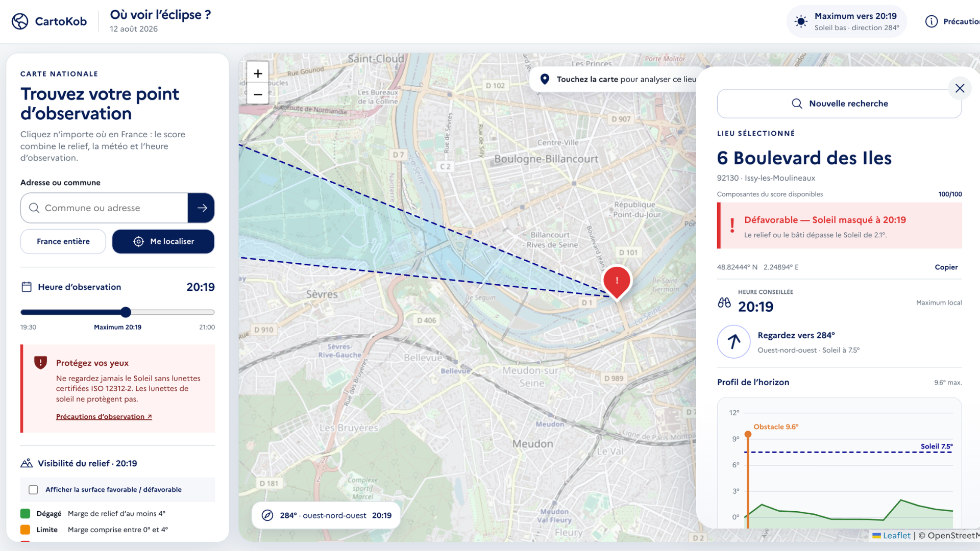Click the Défavorable Soleil masqué alert
This screenshot has width=980, height=551.
pos(839,226)
